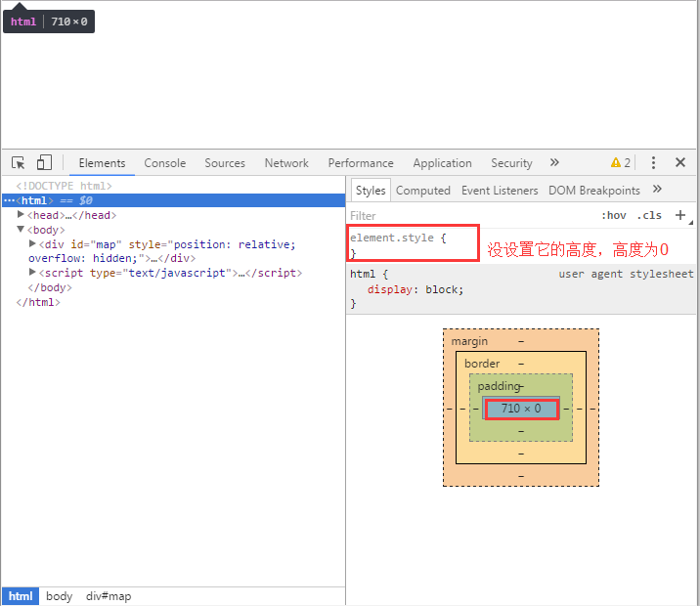Click the border label in box model

pos(482,364)
